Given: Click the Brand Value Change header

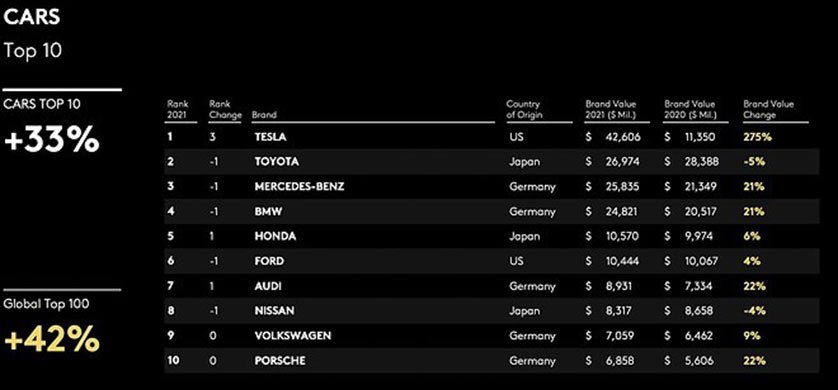Looking at the screenshot, I should tap(769, 110).
